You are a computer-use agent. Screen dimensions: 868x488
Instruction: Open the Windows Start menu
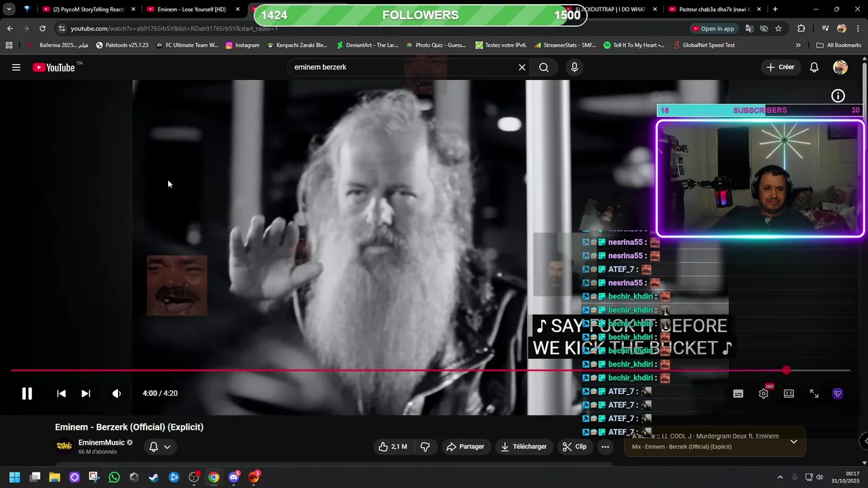[14, 477]
